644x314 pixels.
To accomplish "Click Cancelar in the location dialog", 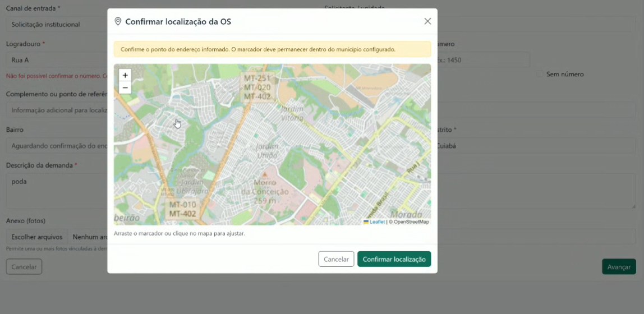I will [336, 259].
